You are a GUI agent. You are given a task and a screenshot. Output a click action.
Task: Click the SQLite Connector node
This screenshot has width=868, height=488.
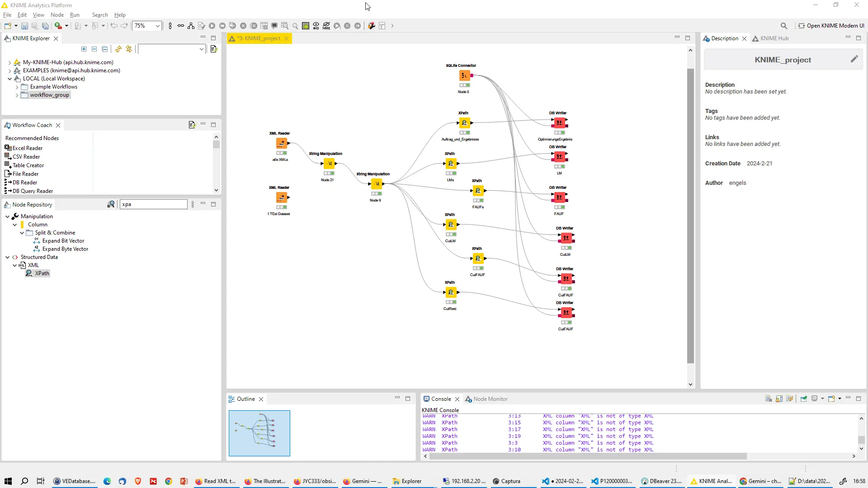coord(464,76)
